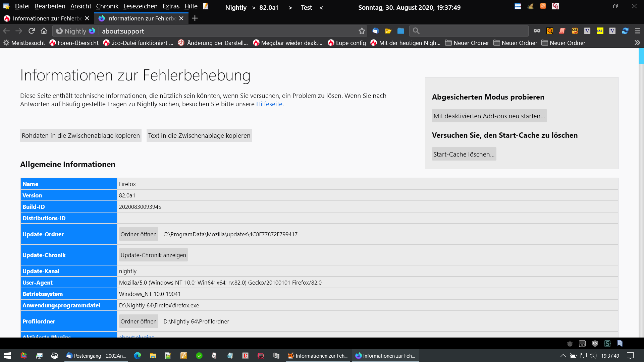Click Mit deaktivierten Add-ons neu starten
This screenshot has width=644, height=362.
[489, 116]
